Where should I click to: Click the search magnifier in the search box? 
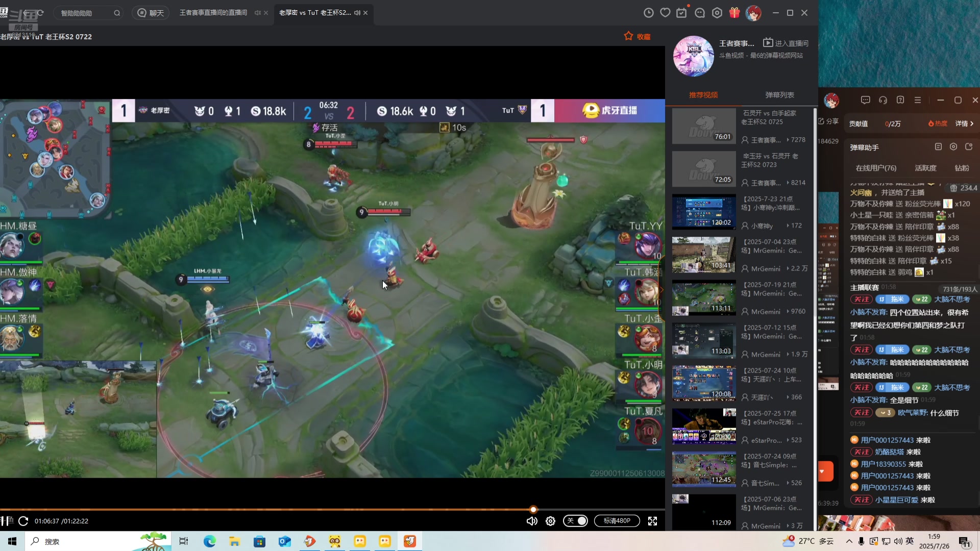117,13
